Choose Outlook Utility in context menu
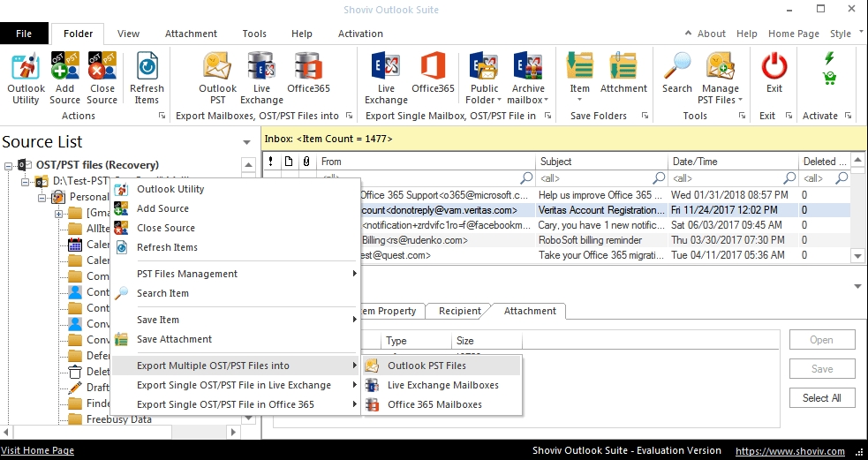868x460 pixels. click(235, 189)
